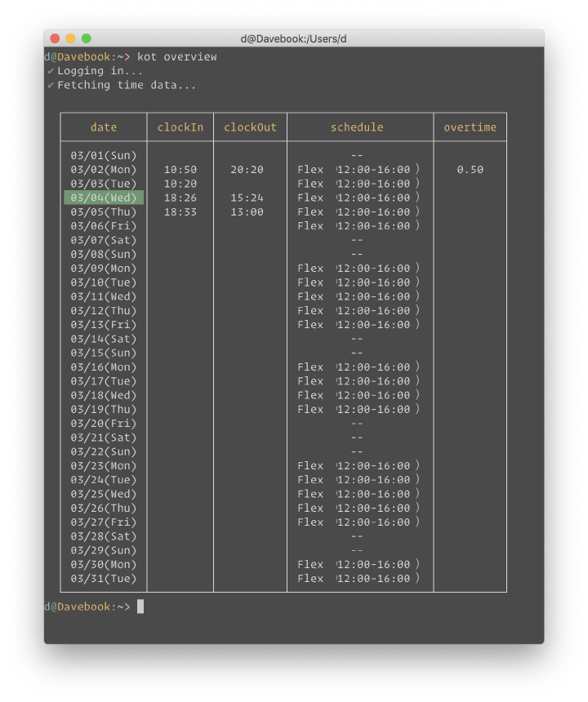
Task: Click the 'Fetching time data...' line
Action: click(127, 85)
